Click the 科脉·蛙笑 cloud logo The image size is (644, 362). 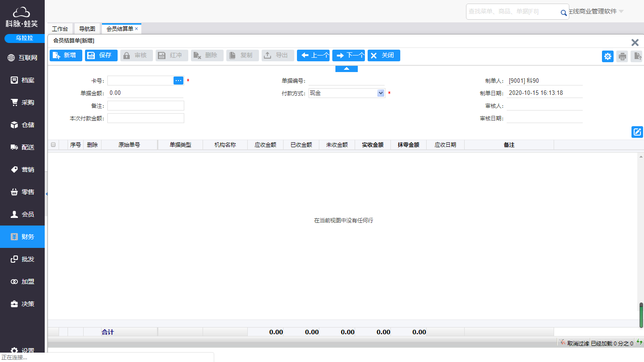pos(21,17)
